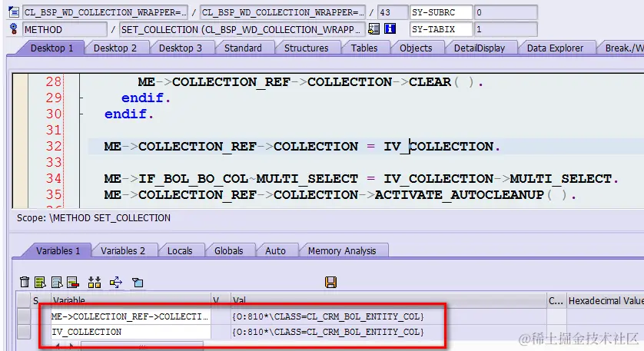Viewport: 644px width, 351px height.
Task: Click the navigate-to-source icon after SET_COLLECTION field
Action: pos(373,28)
